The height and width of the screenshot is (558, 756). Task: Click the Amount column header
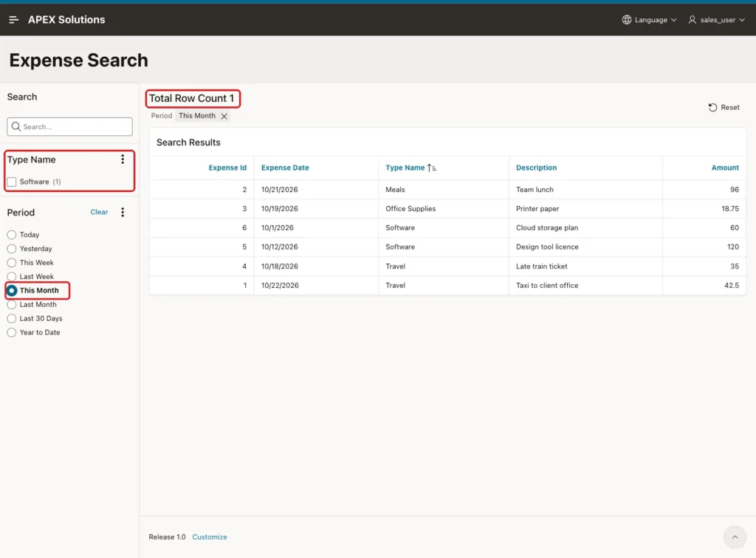click(x=725, y=168)
